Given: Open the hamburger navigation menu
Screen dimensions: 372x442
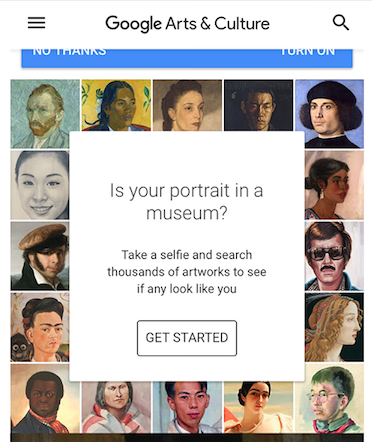Looking at the screenshot, I should tap(36, 23).
